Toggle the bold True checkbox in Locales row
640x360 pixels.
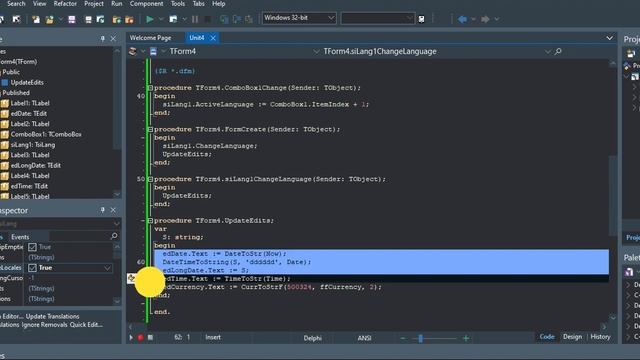coord(32,268)
